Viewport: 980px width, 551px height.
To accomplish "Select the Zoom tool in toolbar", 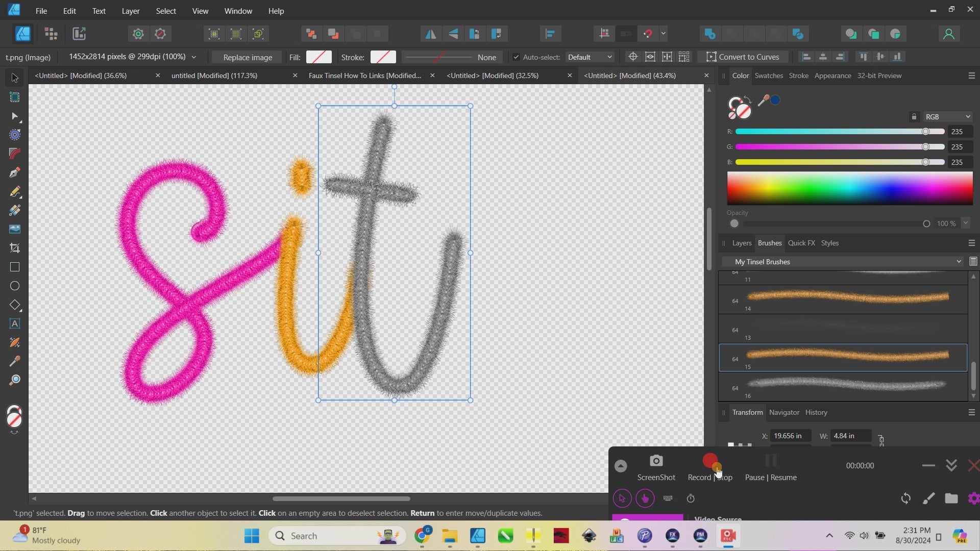I will (14, 380).
